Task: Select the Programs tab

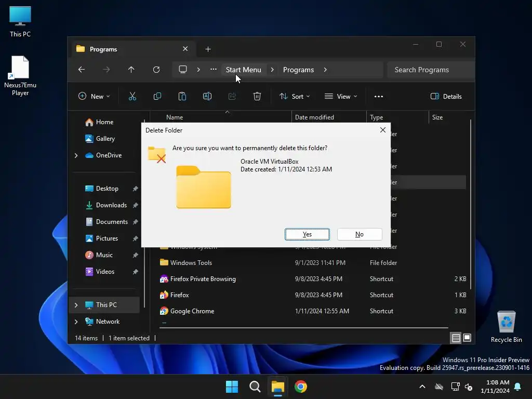Action: 132,49
